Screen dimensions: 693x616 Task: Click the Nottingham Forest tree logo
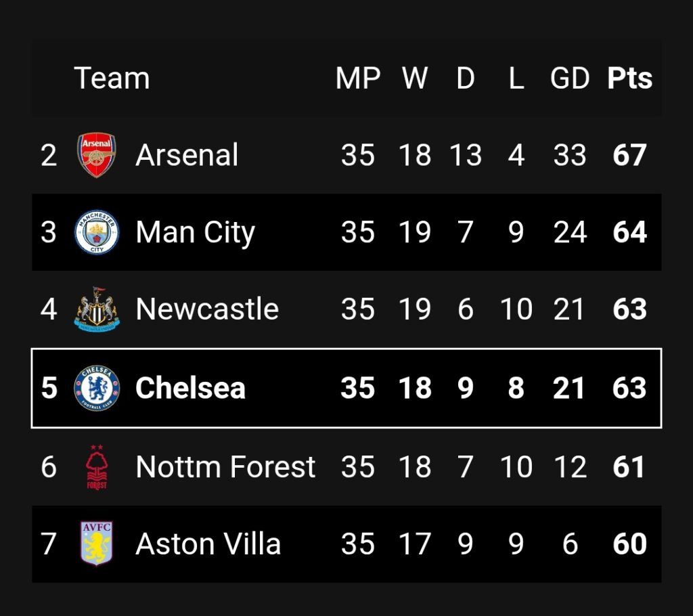pos(97,467)
